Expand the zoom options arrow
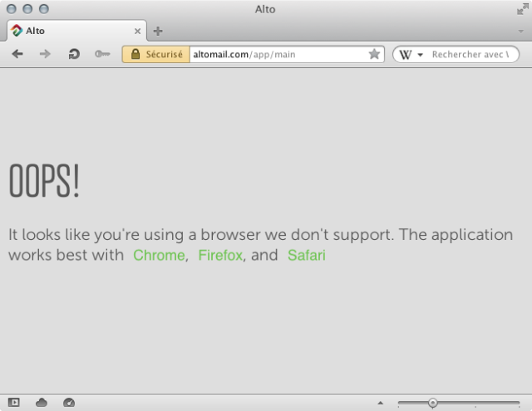 coord(381,403)
